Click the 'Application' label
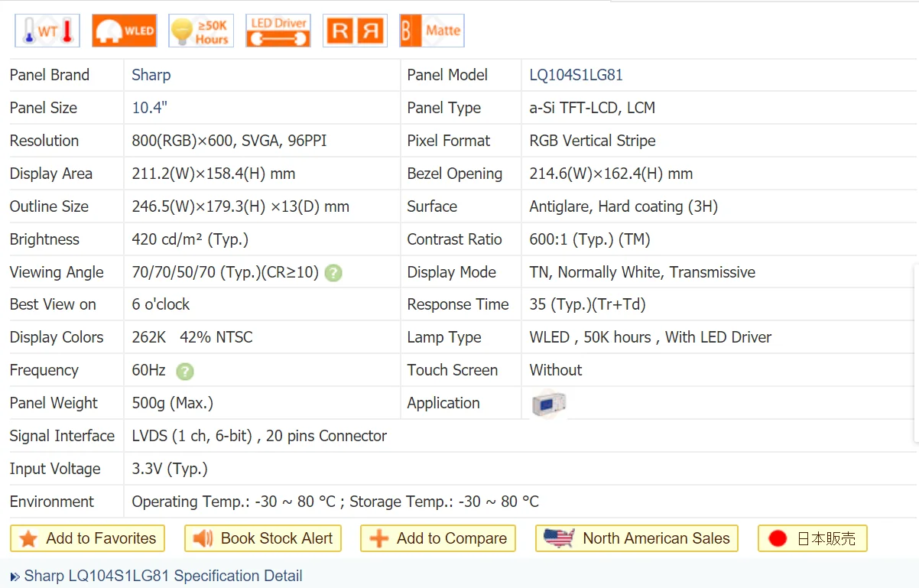This screenshot has width=919, height=588. (443, 403)
